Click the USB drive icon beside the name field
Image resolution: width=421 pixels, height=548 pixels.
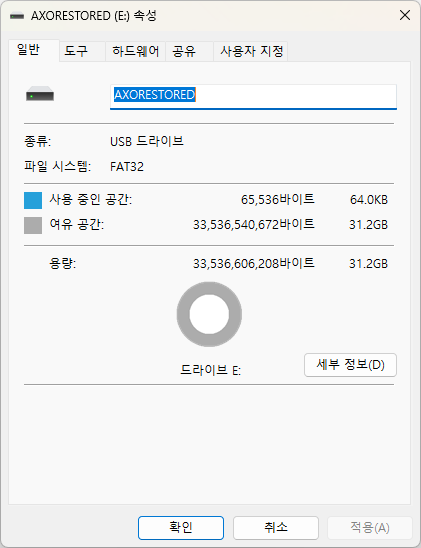[x=40, y=94]
